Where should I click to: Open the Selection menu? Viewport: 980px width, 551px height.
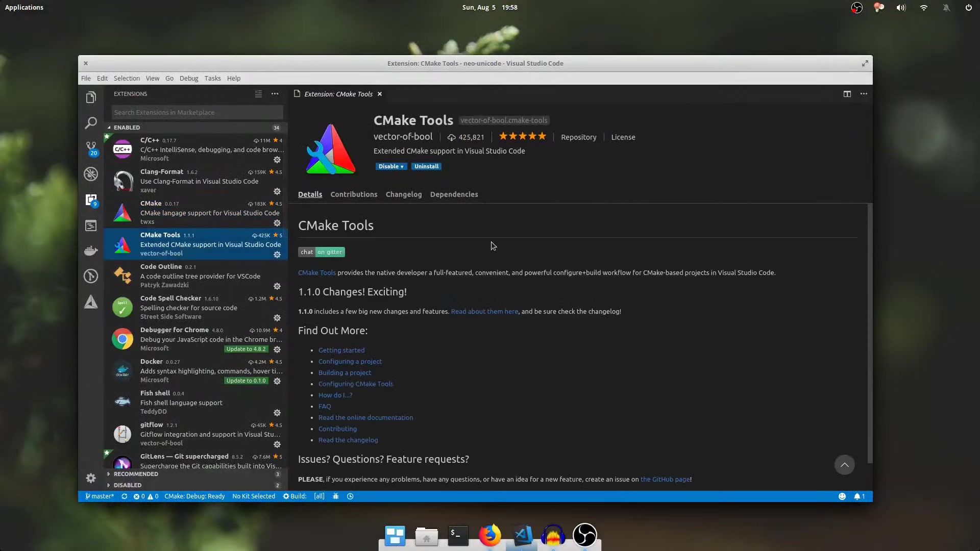[x=127, y=78]
